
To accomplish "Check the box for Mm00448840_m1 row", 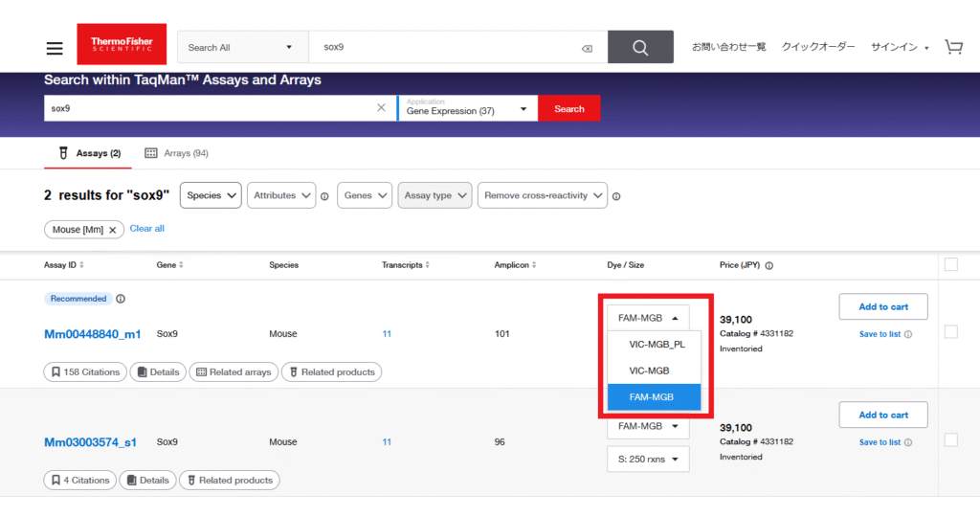I will pos(950,332).
